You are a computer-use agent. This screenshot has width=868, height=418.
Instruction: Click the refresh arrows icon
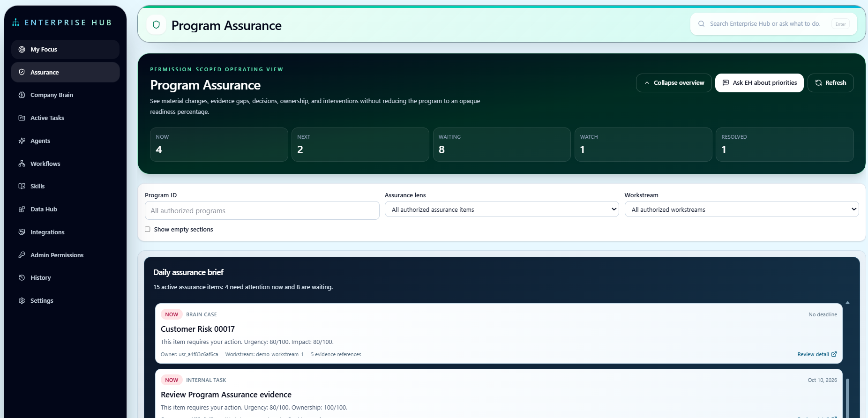click(x=818, y=83)
